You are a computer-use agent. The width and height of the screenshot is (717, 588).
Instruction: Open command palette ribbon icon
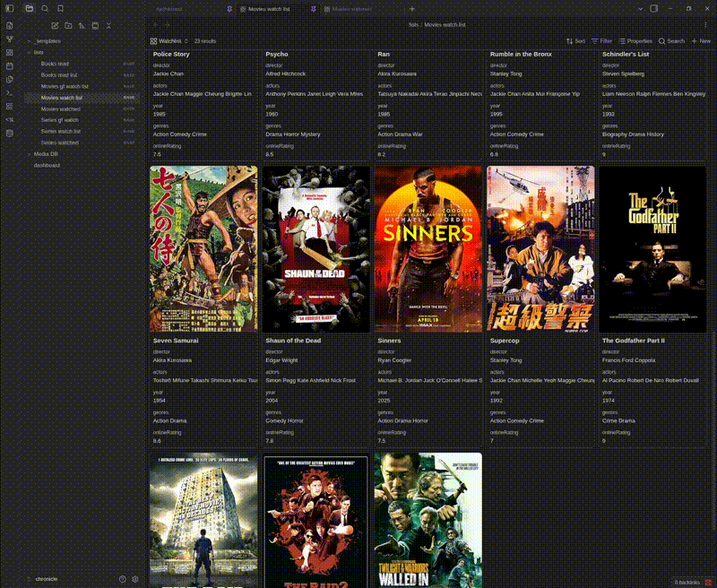coord(10,93)
